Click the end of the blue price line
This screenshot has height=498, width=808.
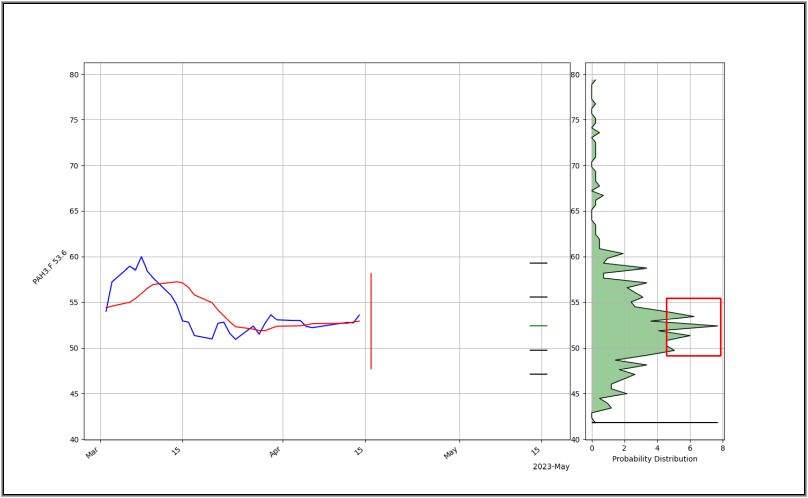359,315
